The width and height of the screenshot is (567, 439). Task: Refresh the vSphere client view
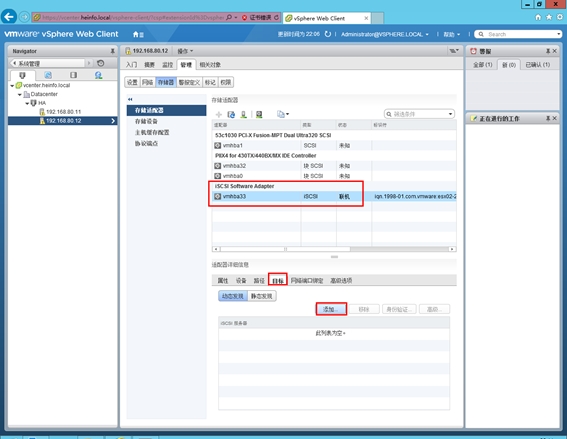click(x=328, y=34)
